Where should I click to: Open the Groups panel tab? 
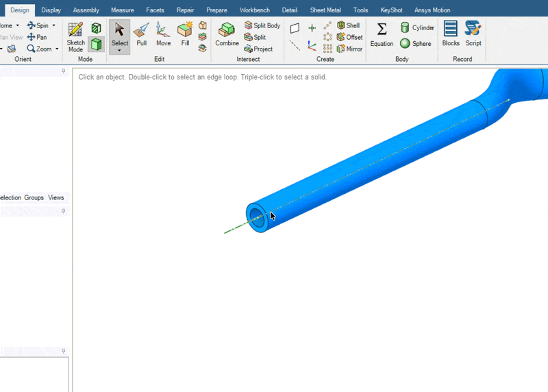click(x=34, y=197)
